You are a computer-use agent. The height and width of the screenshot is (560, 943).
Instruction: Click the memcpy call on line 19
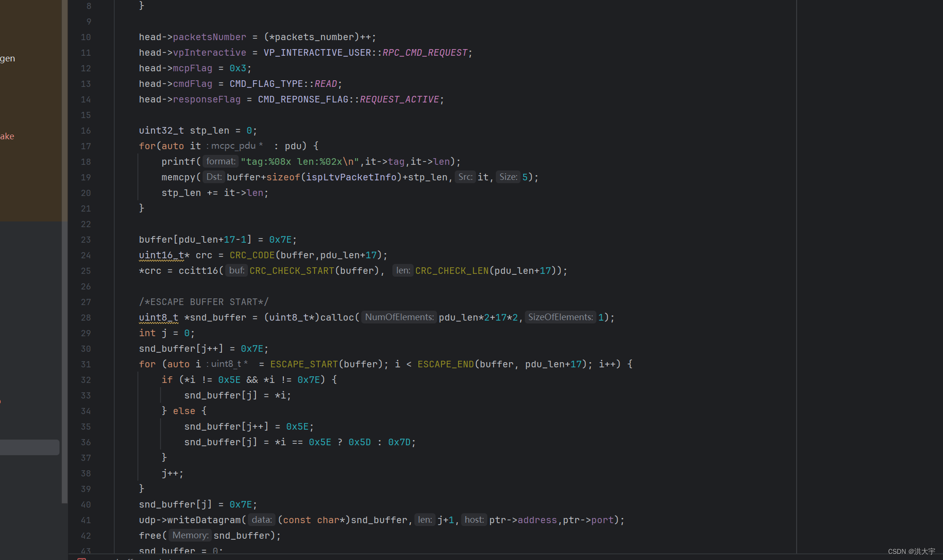(x=178, y=178)
